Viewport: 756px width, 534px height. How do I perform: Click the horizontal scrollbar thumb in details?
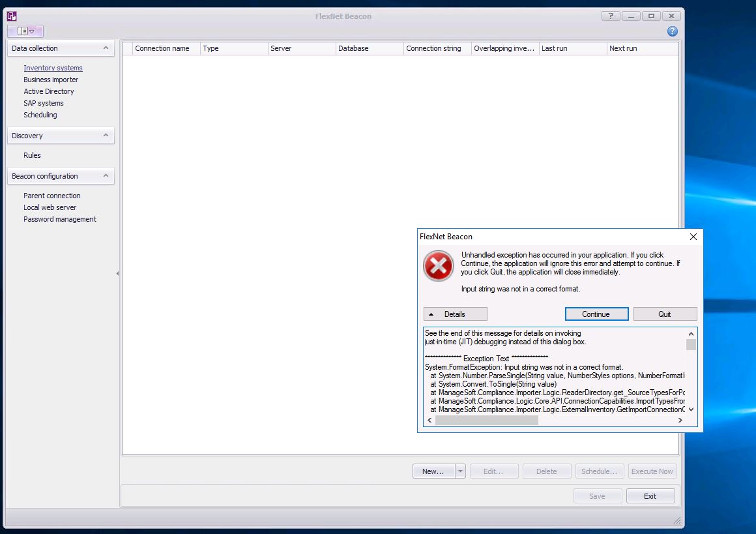[486, 420]
